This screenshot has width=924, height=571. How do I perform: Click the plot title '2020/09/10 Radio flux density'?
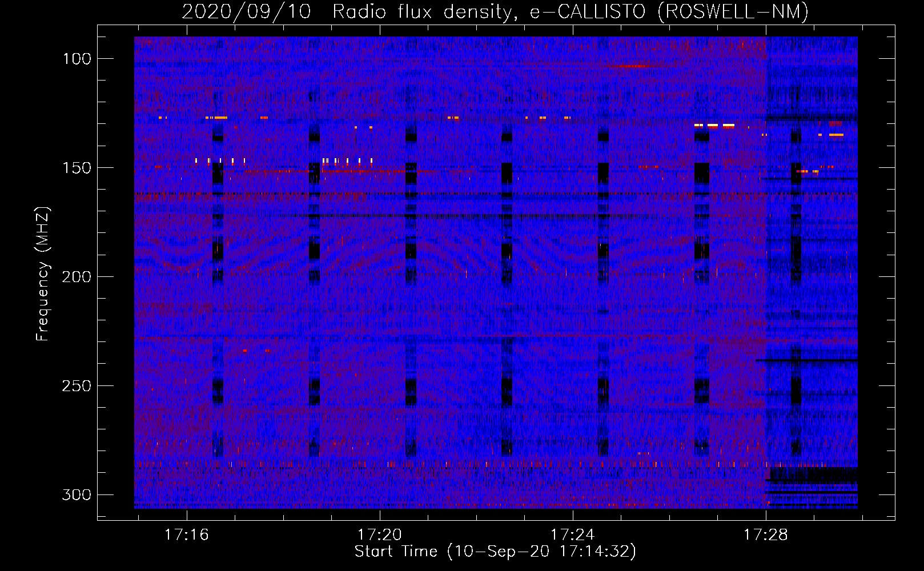pos(495,12)
